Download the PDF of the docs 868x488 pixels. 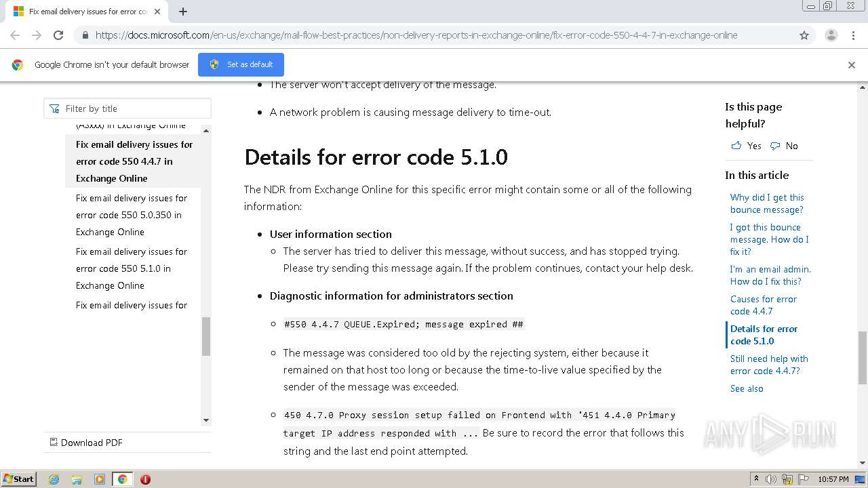86,443
